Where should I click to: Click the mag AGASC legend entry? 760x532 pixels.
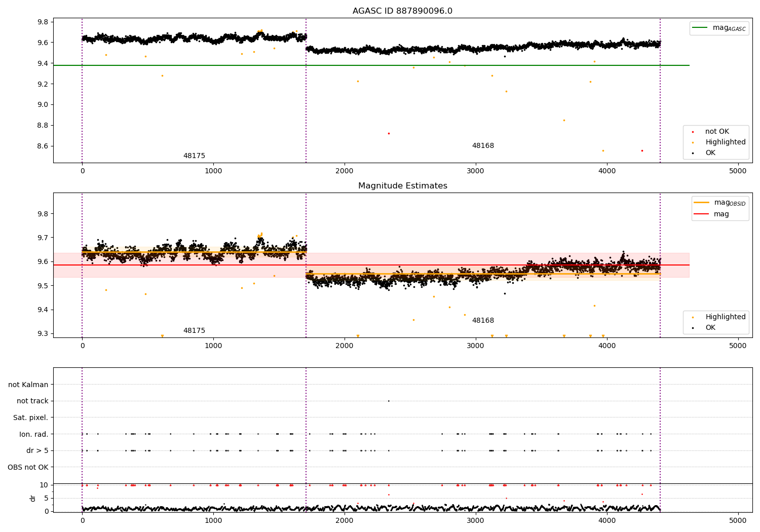pyautogui.click(x=719, y=28)
